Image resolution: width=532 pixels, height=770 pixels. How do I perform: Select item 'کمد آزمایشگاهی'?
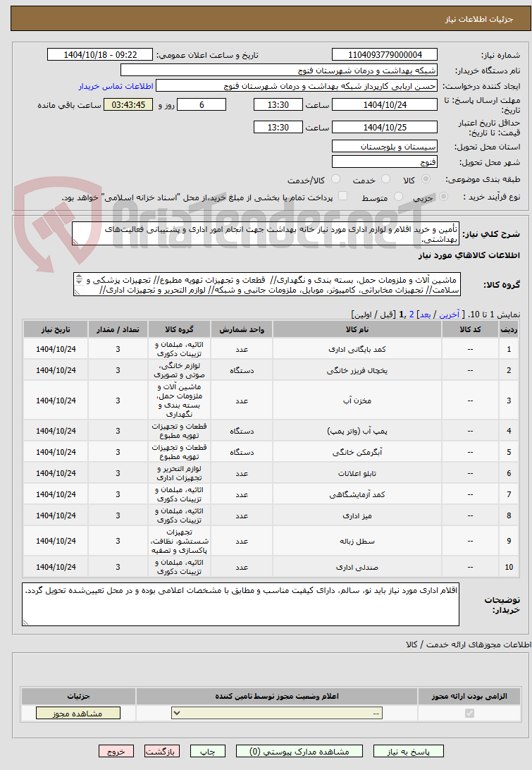(357, 494)
